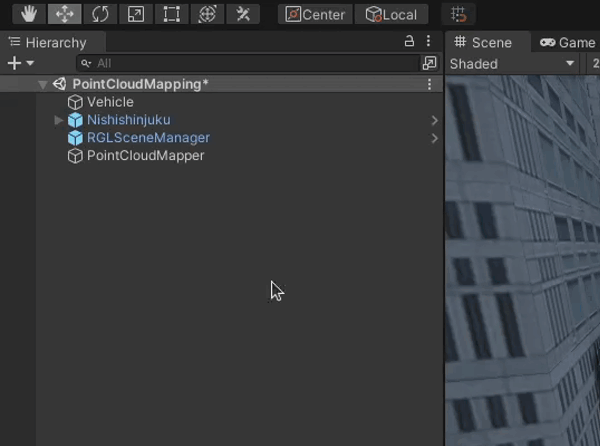Select the Scale tool

136,14
